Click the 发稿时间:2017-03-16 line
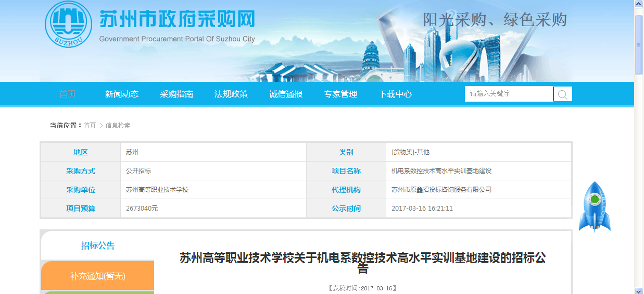The height and width of the screenshot is (294, 644). click(363, 288)
